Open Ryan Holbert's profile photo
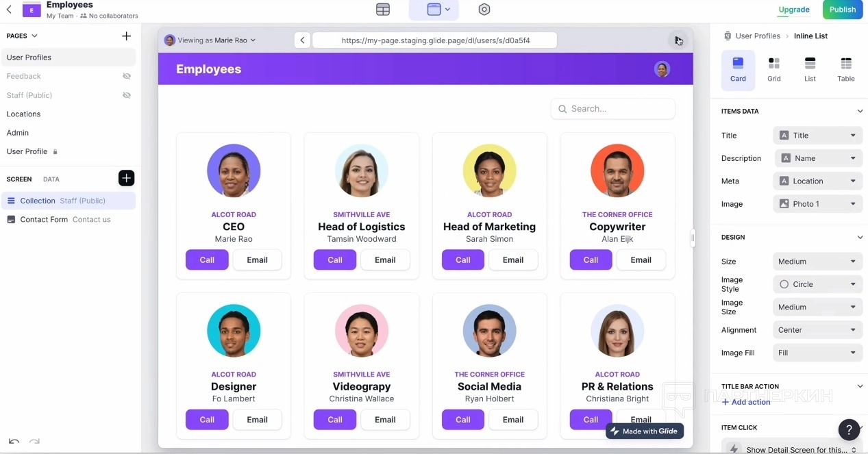Viewport: 868px width, 454px height. pos(489,331)
